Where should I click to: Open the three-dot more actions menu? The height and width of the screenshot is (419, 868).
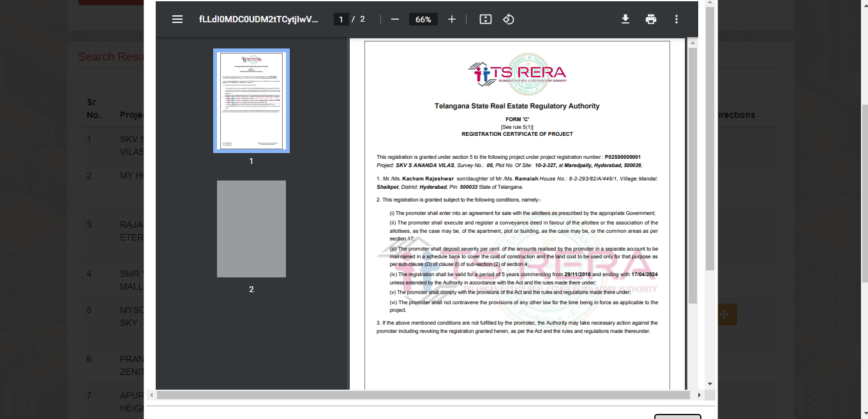click(677, 19)
